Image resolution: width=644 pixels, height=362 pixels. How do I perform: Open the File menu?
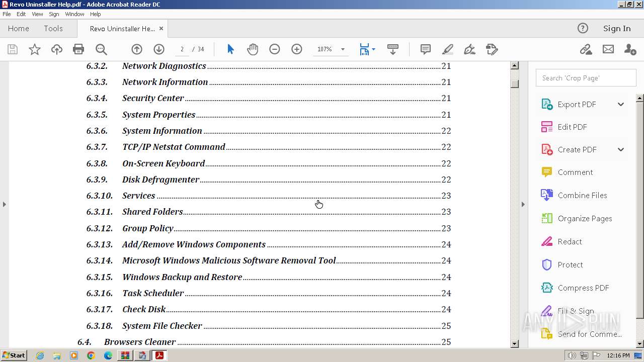pyautogui.click(x=7, y=14)
